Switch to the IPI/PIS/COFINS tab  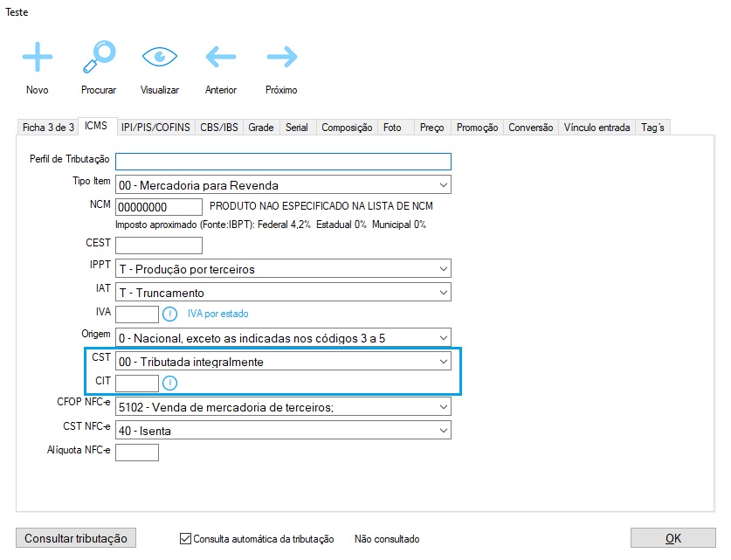(156, 128)
